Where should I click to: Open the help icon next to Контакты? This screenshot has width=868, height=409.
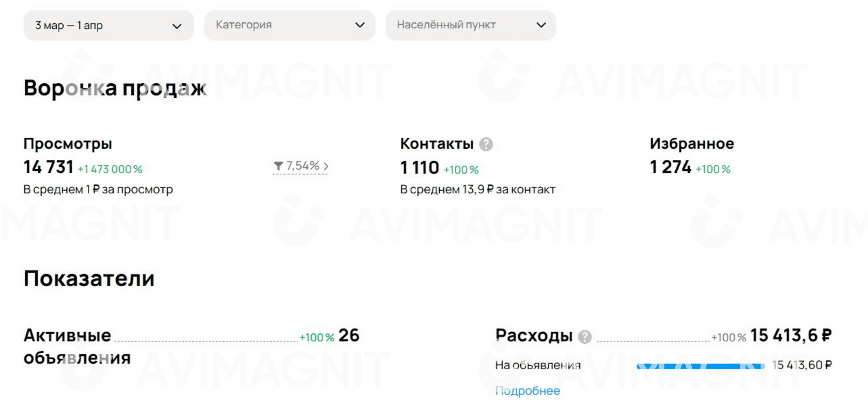[486, 143]
